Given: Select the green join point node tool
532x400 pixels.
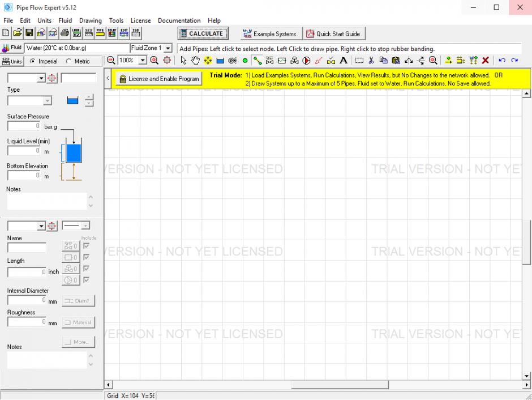Looking at the screenshot, I should pyautogui.click(x=245, y=61).
